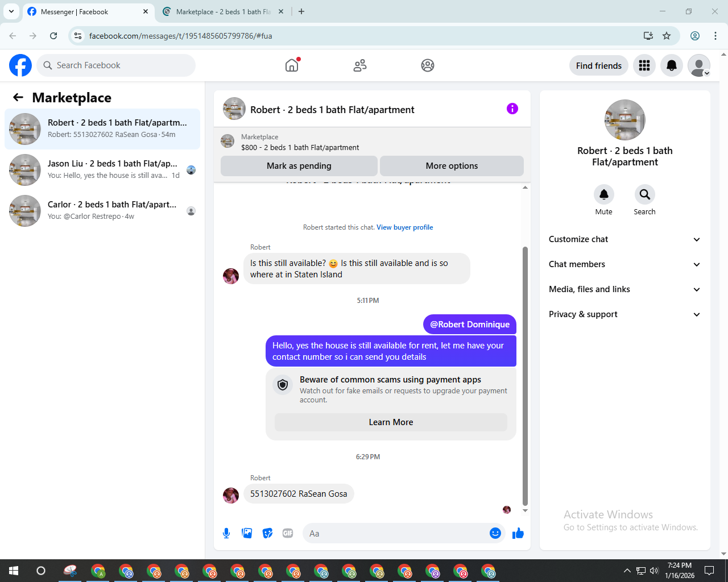The height and width of the screenshot is (582, 728).
Task: Open View buyer profile link
Action: (405, 227)
